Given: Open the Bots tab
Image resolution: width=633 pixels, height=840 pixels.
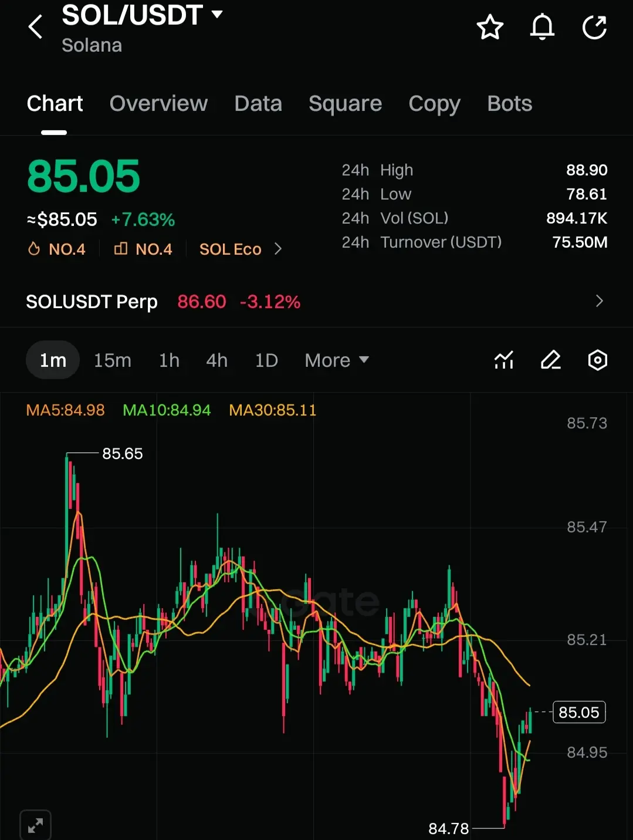Looking at the screenshot, I should coord(509,103).
